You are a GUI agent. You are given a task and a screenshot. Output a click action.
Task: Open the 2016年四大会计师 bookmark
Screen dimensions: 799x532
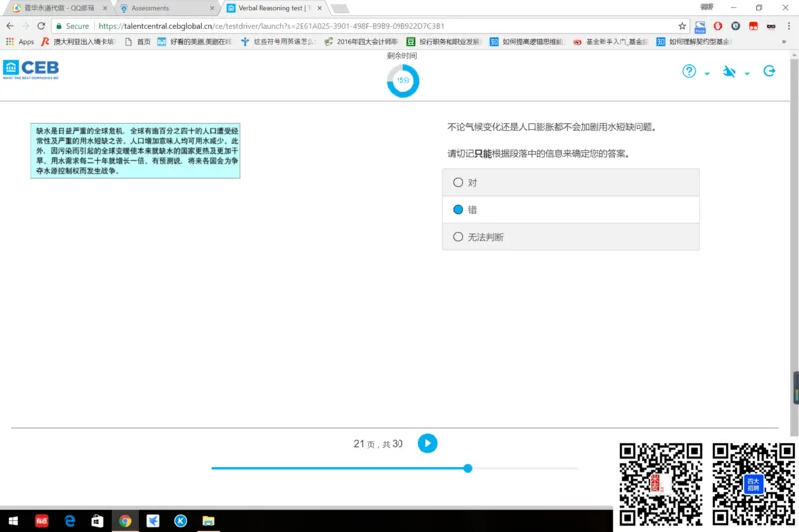tap(361, 42)
